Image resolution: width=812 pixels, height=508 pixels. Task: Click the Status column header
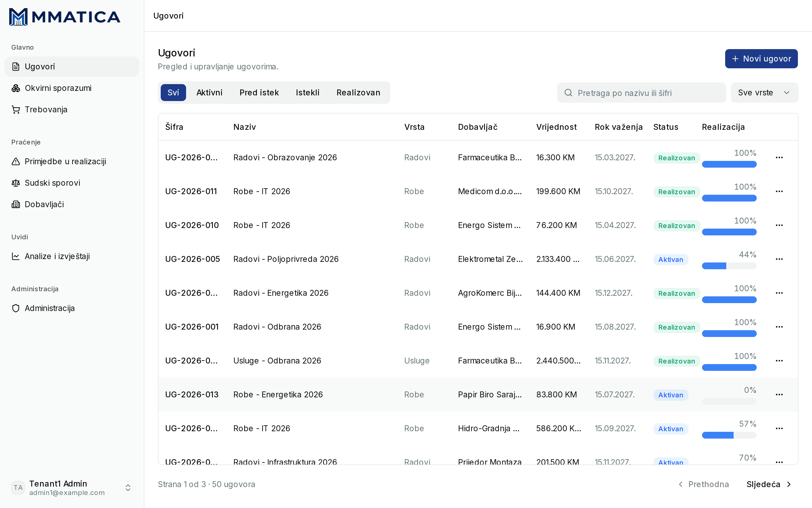coord(666,127)
